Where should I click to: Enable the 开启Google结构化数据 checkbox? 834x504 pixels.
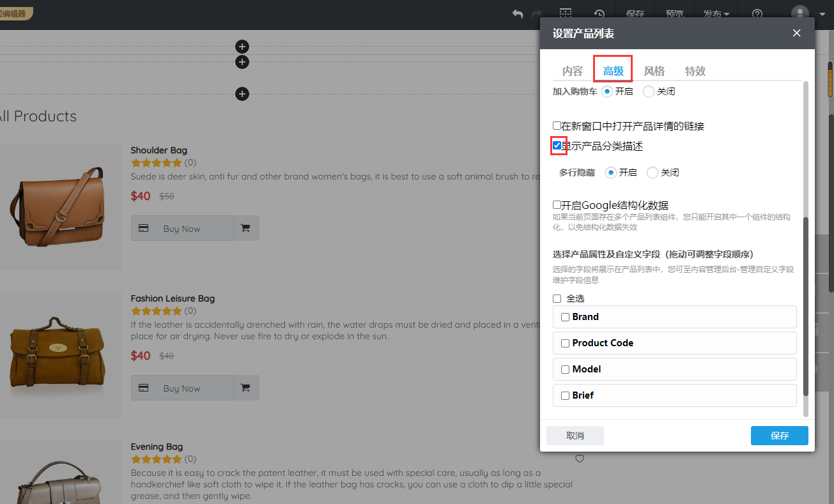click(x=557, y=205)
